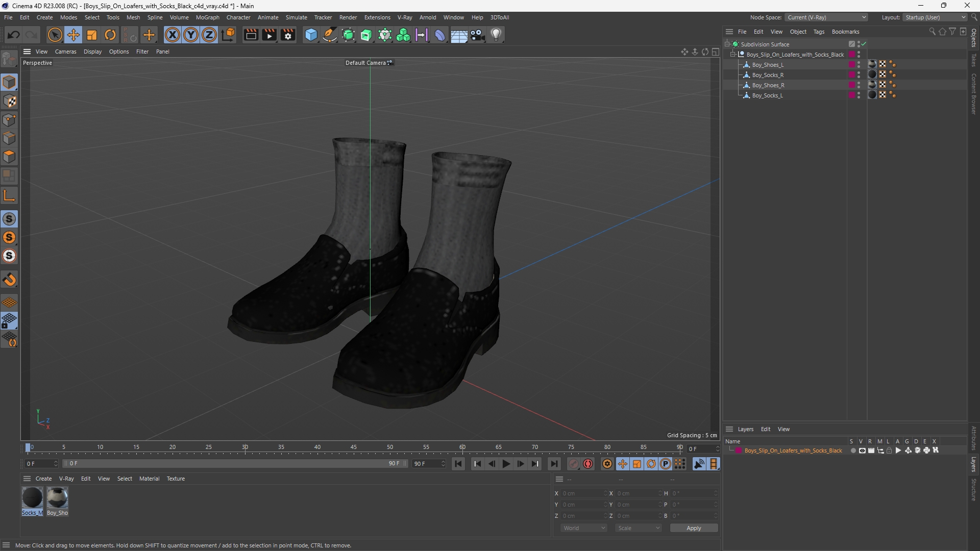
Task: Toggle Y axis lock
Action: [191, 35]
